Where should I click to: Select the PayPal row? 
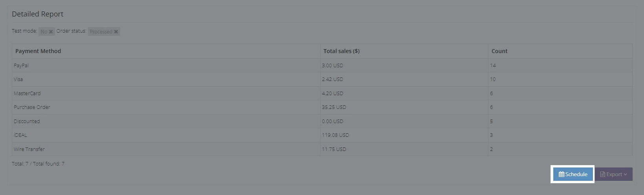[21, 65]
